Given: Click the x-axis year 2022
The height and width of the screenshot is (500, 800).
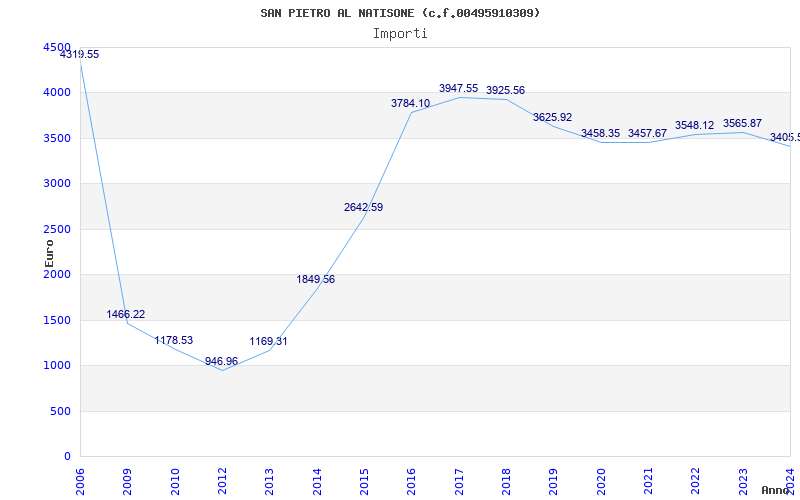Looking at the screenshot, I should coord(696,482).
